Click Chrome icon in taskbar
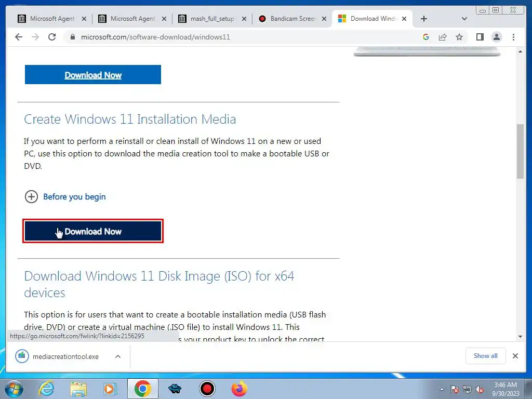 [142, 389]
